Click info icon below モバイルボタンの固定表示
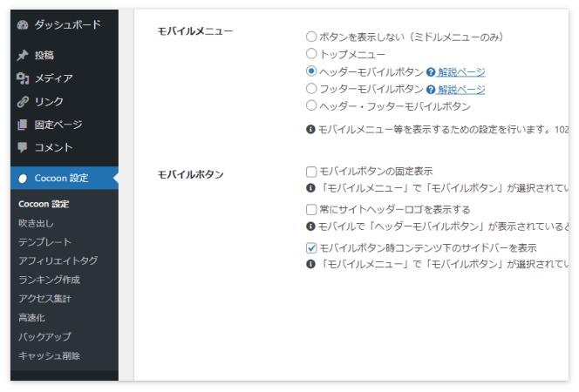Screen dimensions: 579x392 310,188
